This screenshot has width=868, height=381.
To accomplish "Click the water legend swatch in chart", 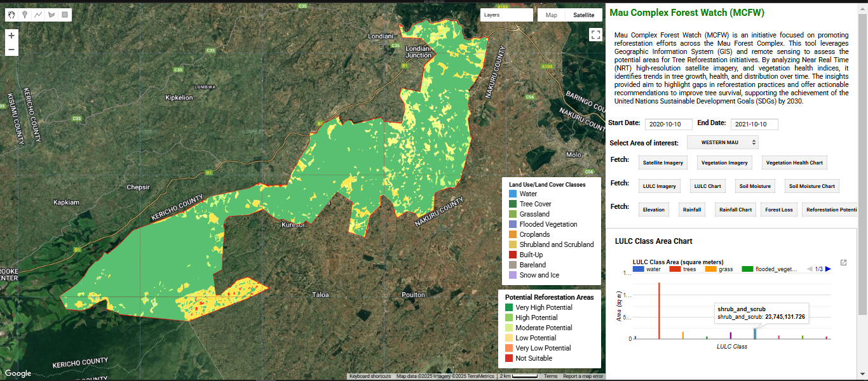I will 639,269.
